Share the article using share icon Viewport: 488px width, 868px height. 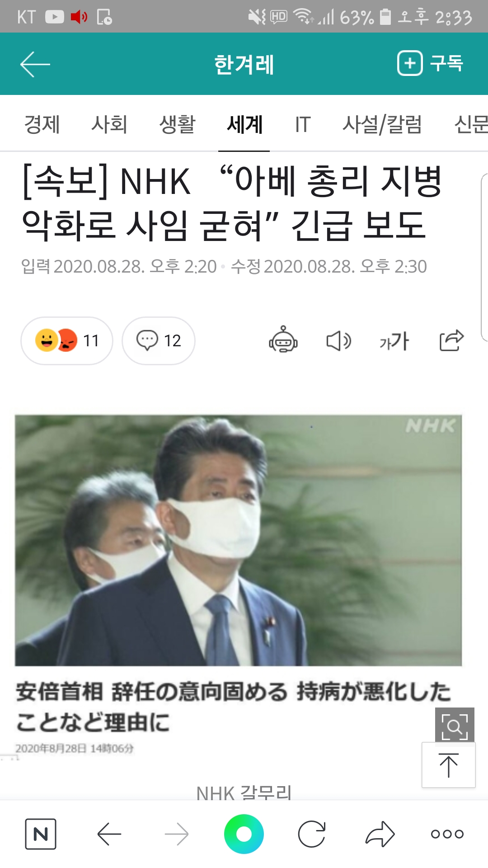pyautogui.click(x=451, y=340)
